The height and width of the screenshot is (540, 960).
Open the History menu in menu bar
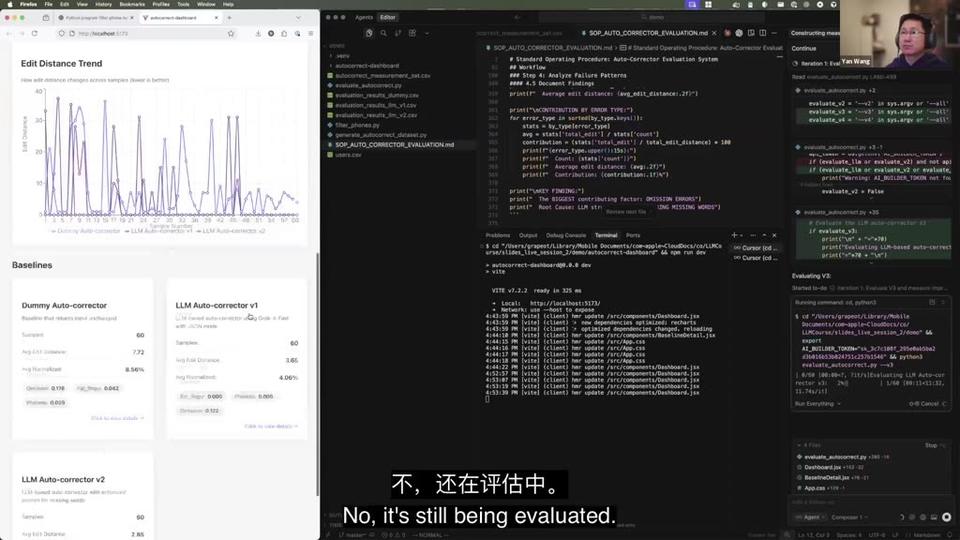pos(103,4)
